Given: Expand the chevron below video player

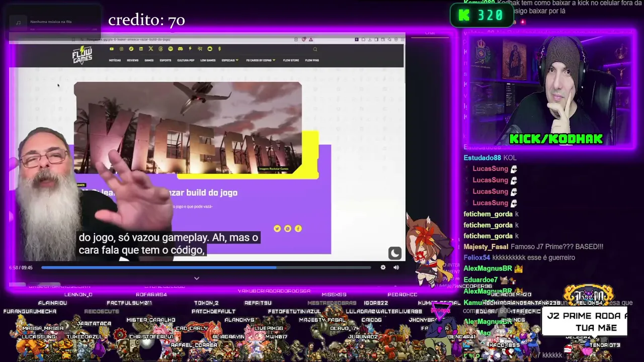Looking at the screenshot, I should pos(197,278).
